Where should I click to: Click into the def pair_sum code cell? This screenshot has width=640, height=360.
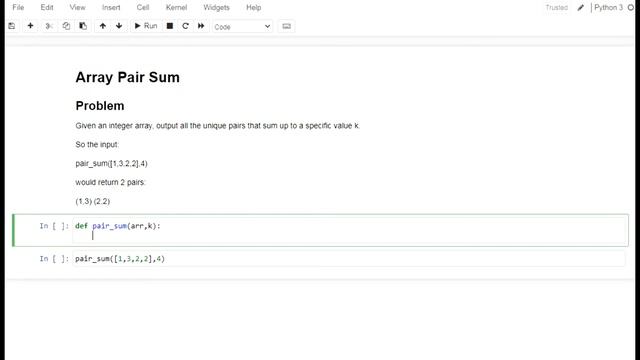350,230
